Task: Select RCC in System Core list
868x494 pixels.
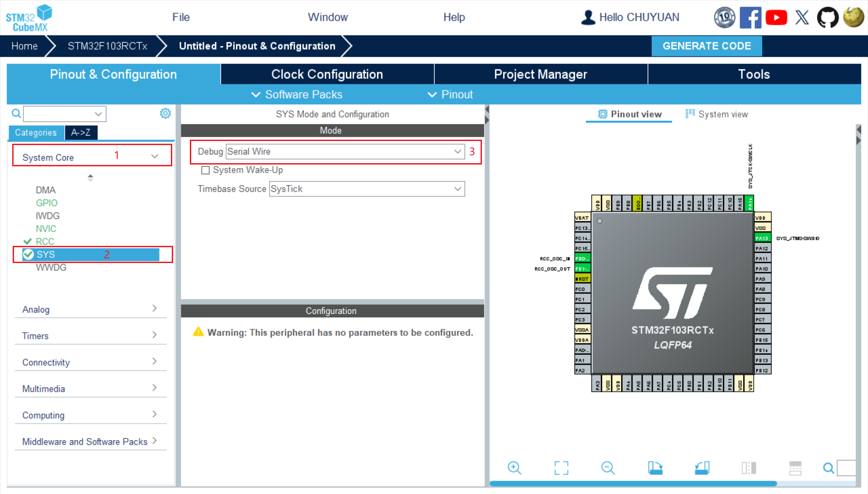Action: [45, 241]
